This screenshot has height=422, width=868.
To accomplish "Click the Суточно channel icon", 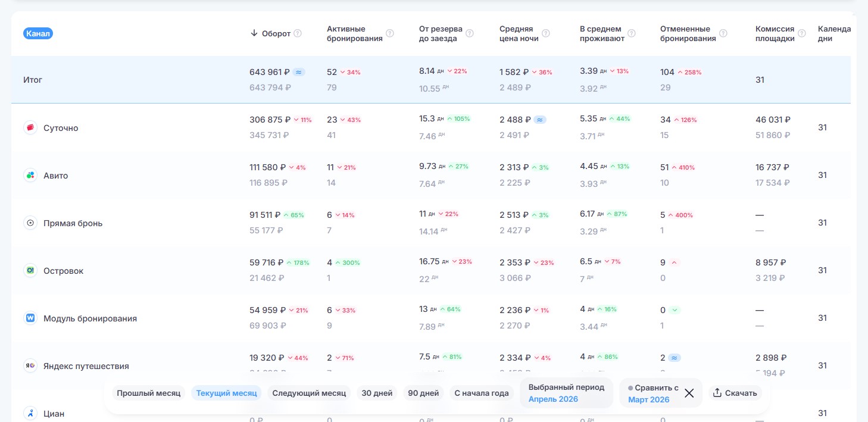I will pos(30,127).
